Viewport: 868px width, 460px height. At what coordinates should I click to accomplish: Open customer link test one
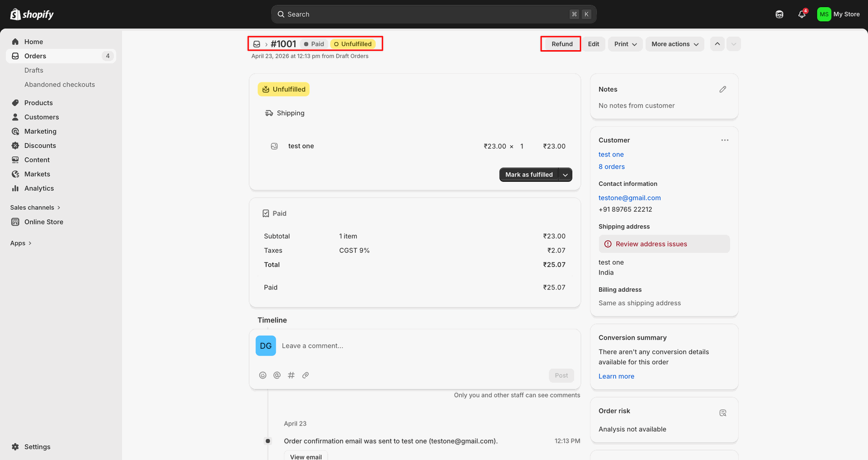point(611,154)
